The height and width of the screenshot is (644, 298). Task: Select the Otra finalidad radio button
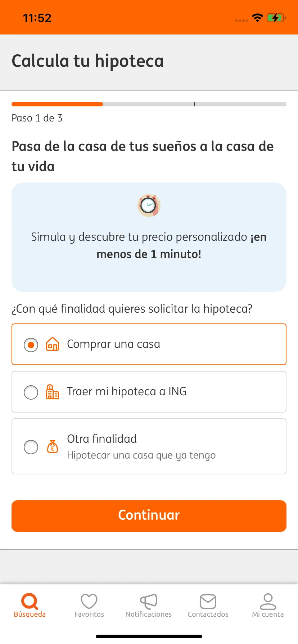[x=31, y=447]
